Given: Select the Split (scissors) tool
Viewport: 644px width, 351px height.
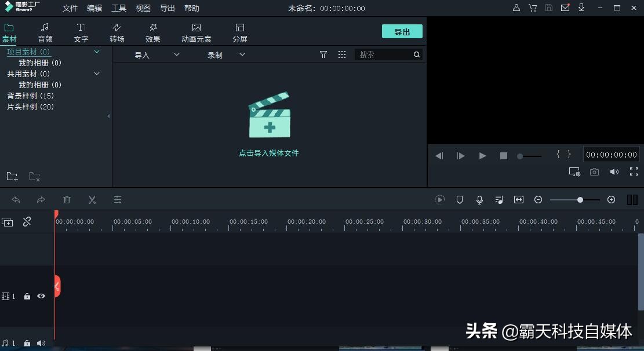Looking at the screenshot, I should point(92,199).
